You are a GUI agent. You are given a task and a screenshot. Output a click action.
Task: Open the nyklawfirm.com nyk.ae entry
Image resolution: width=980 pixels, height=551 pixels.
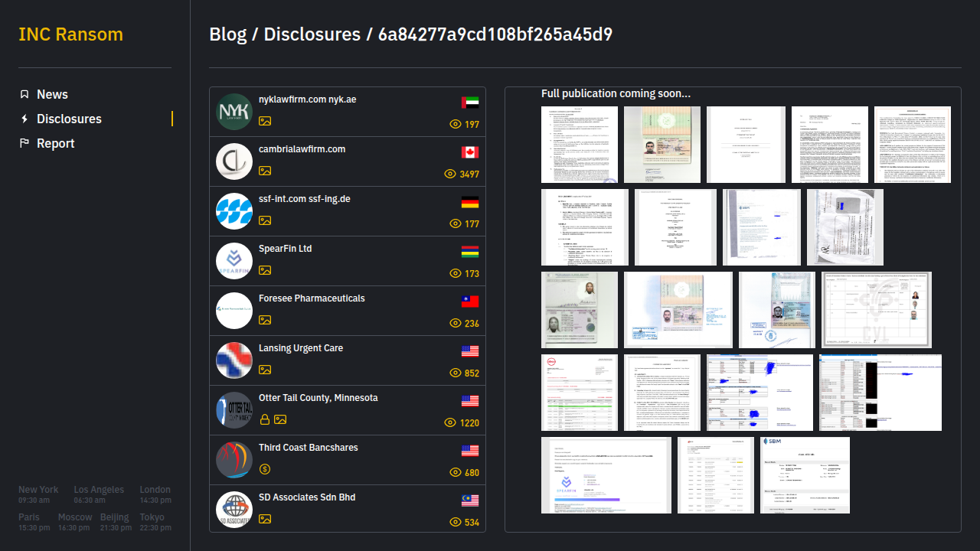click(348, 112)
